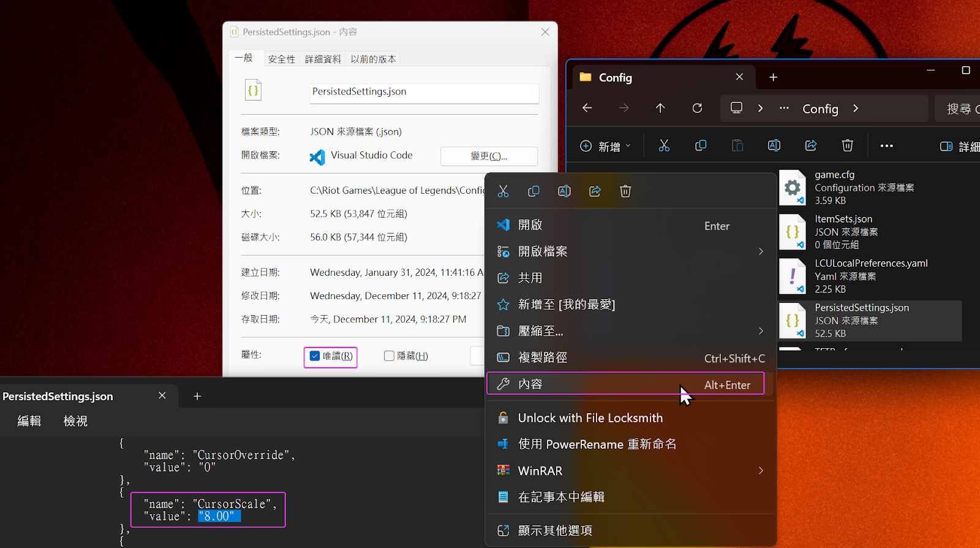The width and height of the screenshot is (980, 548).
Task: Close the PersistedSettings.json properties dialog
Action: coord(545,32)
